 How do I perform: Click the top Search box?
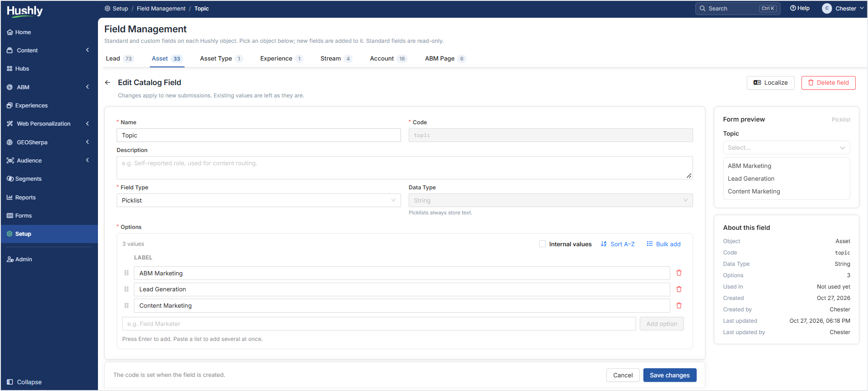(x=738, y=9)
